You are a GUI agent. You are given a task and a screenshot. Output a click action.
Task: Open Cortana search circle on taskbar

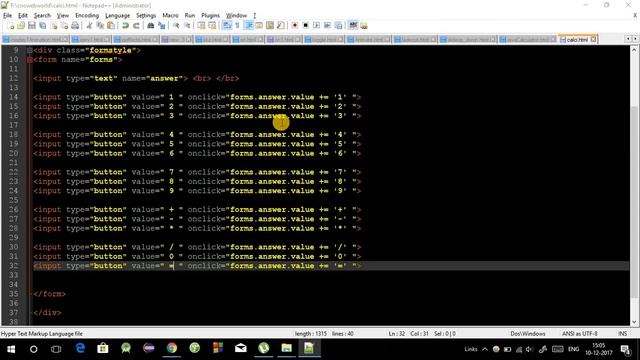pos(33,349)
